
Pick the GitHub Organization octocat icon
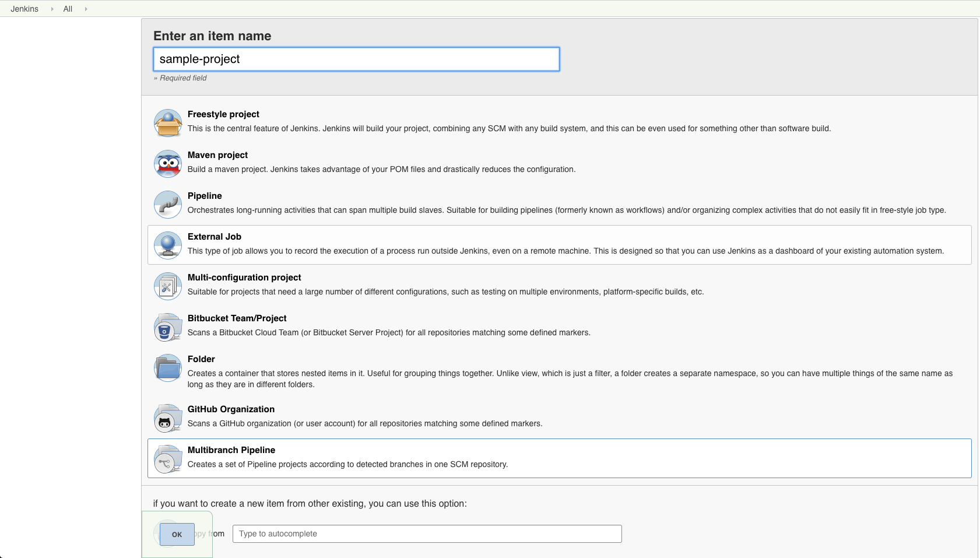pyautogui.click(x=168, y=418)
